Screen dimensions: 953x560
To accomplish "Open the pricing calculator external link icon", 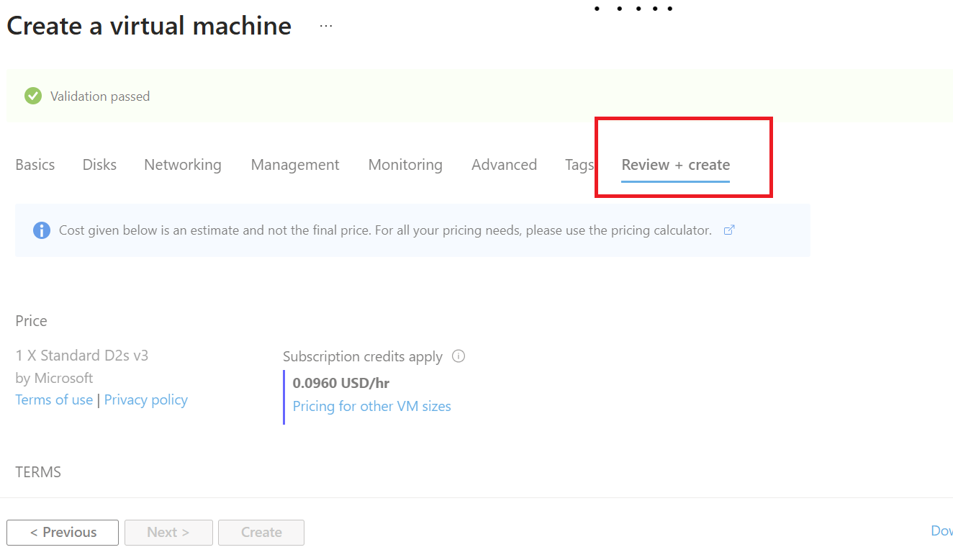I will pyautogui.click(x=729, y=230).
